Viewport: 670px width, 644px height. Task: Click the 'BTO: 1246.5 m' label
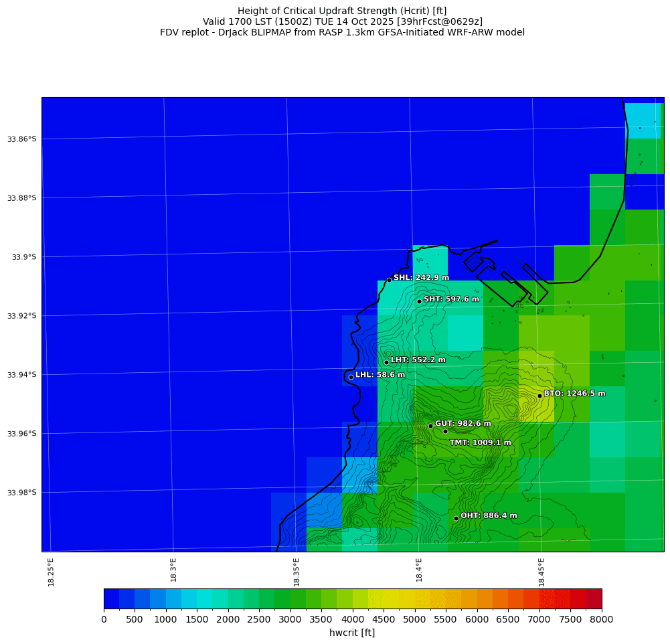click(x=574, y=394)
